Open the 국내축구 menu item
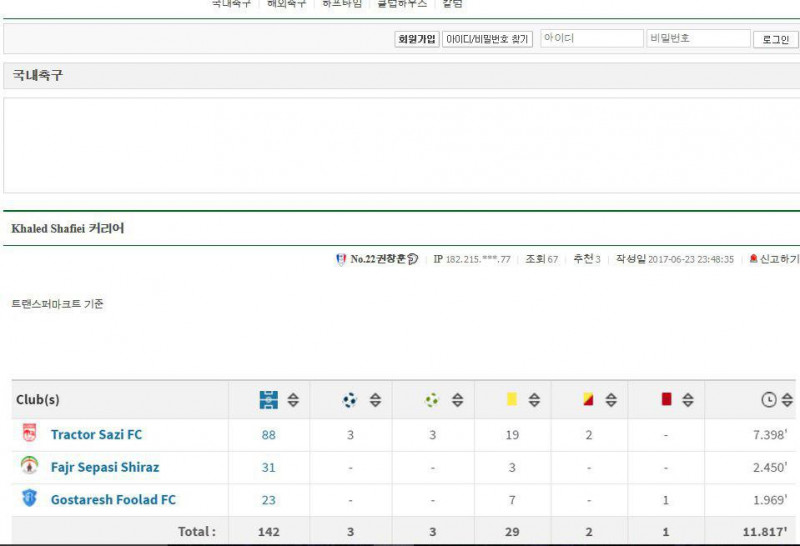Viewport: 800px width, 546px height. pyautogui.click(x=231, y=4)
